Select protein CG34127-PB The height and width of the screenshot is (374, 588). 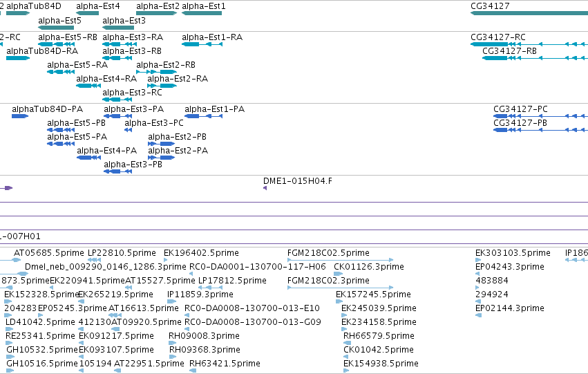point(541,130)
